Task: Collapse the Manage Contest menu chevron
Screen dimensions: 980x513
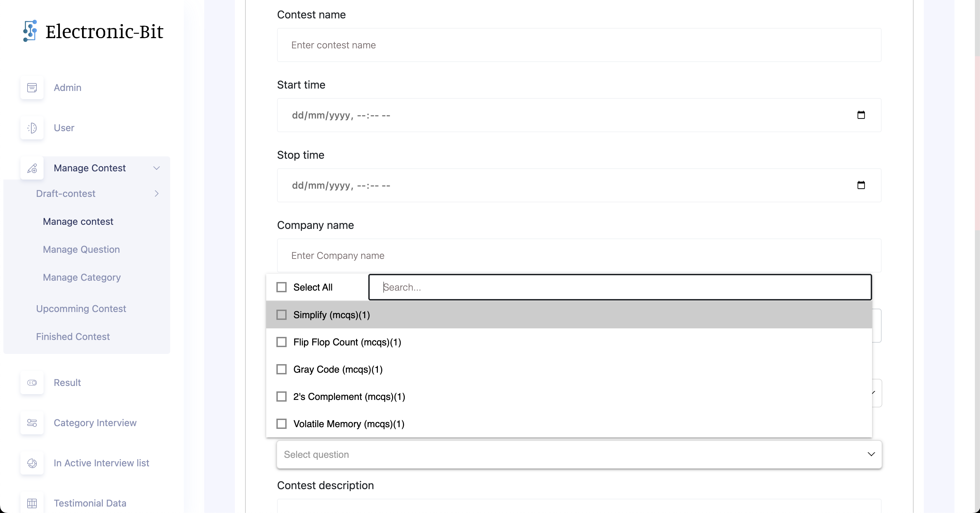Action: pos(156,168)
